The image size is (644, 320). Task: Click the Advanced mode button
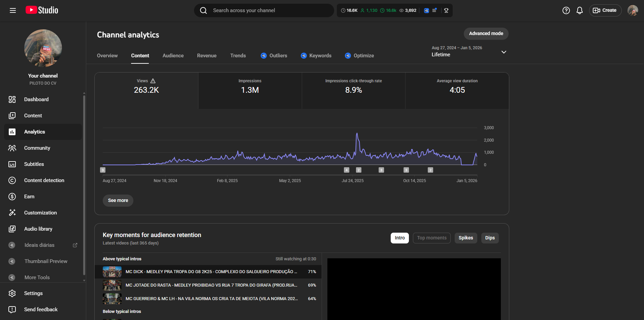click(486, 33)
